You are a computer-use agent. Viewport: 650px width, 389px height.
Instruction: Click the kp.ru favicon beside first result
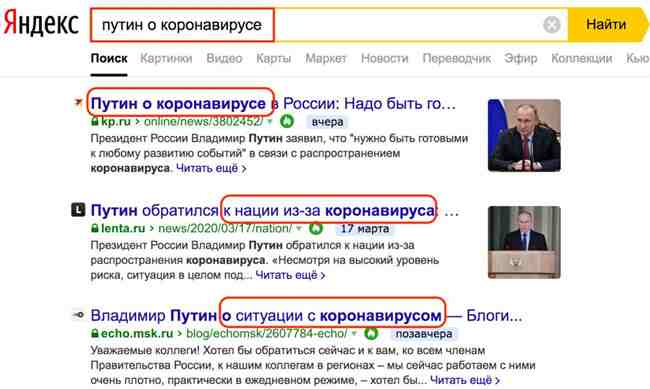[x=78, y=102]
